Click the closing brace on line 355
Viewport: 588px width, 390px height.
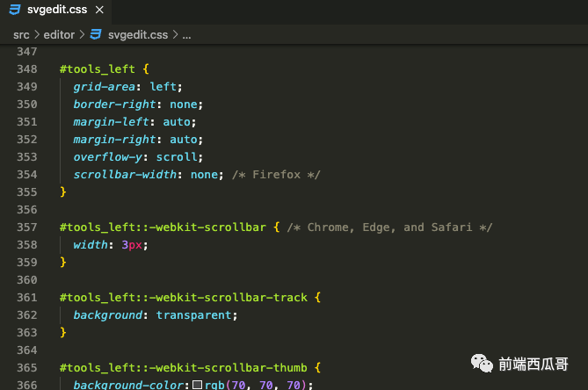(x=63, y=192)
